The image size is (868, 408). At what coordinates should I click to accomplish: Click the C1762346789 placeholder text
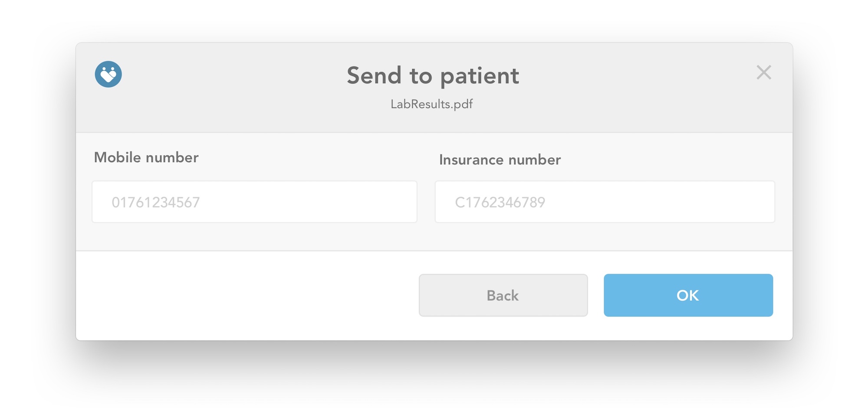click(500, 202)
